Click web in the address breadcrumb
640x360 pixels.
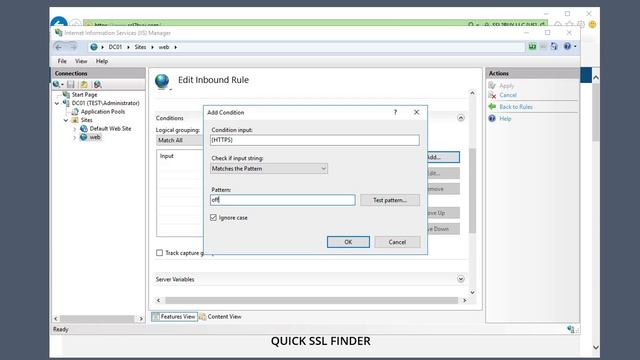(164, 47)
